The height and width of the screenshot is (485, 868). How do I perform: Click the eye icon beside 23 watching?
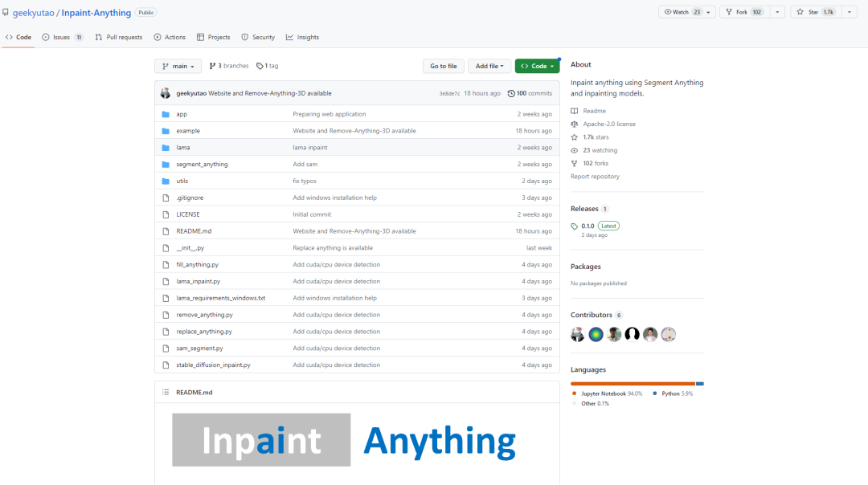click(x=574, y=150)
